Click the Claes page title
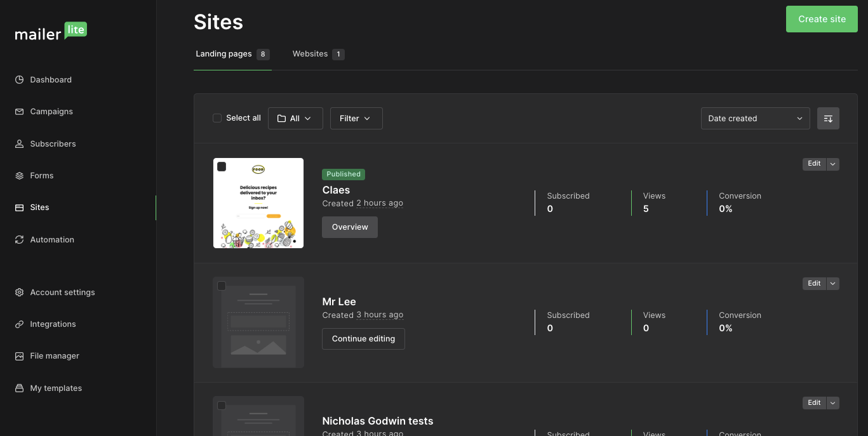Image resolution: width=868 pixels, height=436 pixels. click(x=336, y=190)
